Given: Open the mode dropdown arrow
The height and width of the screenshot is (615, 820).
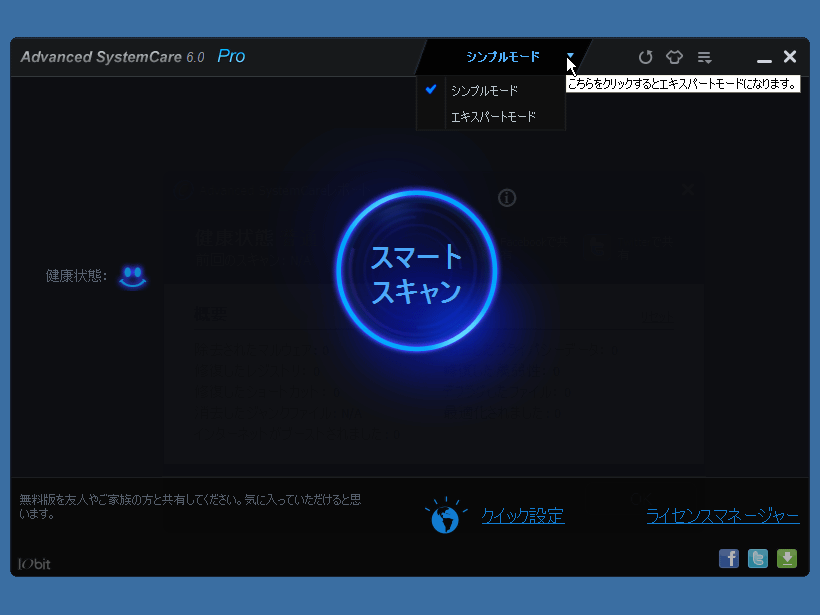Looking at the screenshot, I should 570,55.
